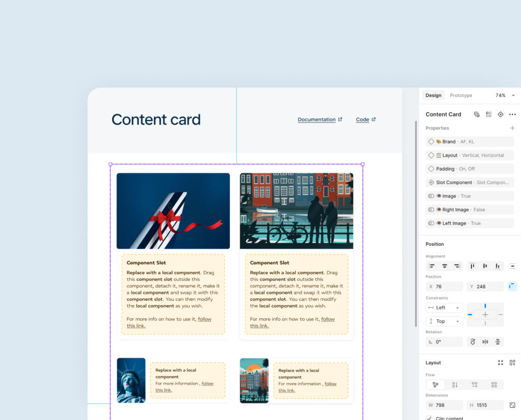Viewport: 521px width, 420px height.
Task: Align selection to vertical centers
Action: (x=485, y=266)
